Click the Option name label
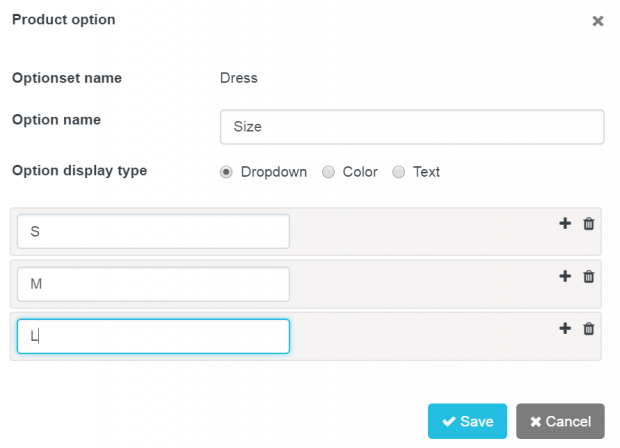The width and height of the screenshot is (620, 448). point(57,120)
